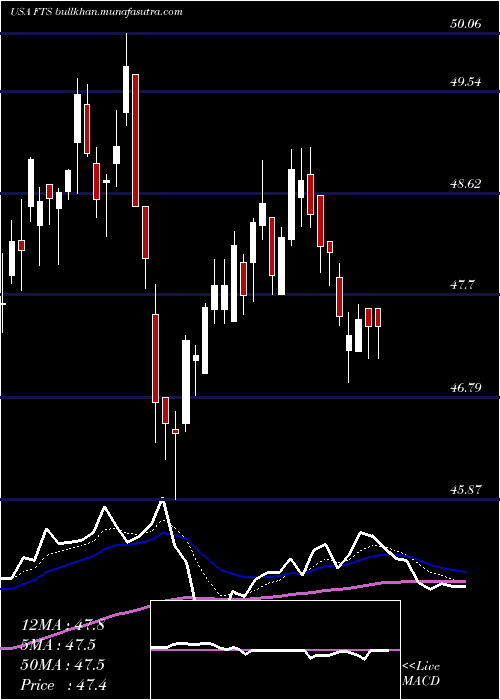The image size is (500, 700).
Task: Click the tallest red candlestick near 49.54
Action: 135,140
